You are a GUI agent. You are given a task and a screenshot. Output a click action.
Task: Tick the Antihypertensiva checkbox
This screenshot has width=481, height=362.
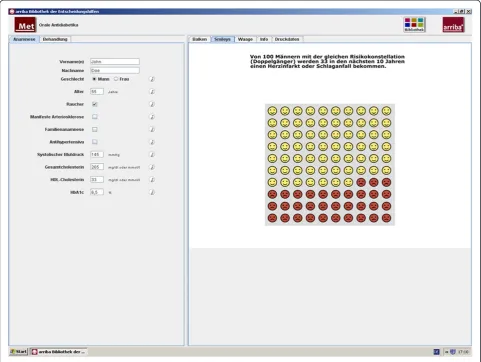(95, 142)
